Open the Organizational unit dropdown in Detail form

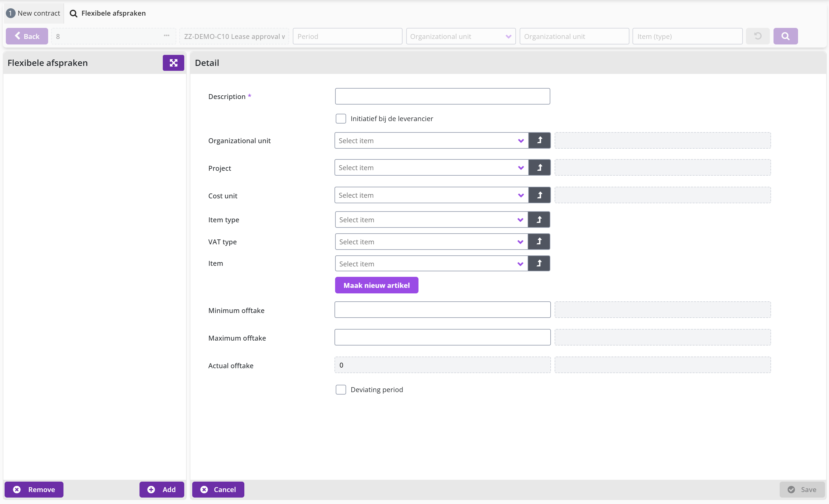click(x=431, y=140)
